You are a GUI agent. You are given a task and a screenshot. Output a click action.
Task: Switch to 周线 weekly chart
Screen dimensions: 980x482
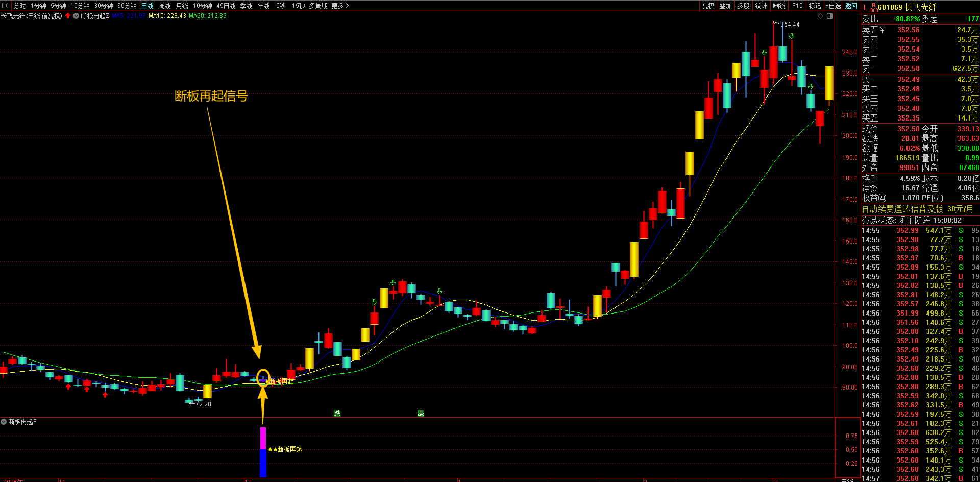pos(165,6)
